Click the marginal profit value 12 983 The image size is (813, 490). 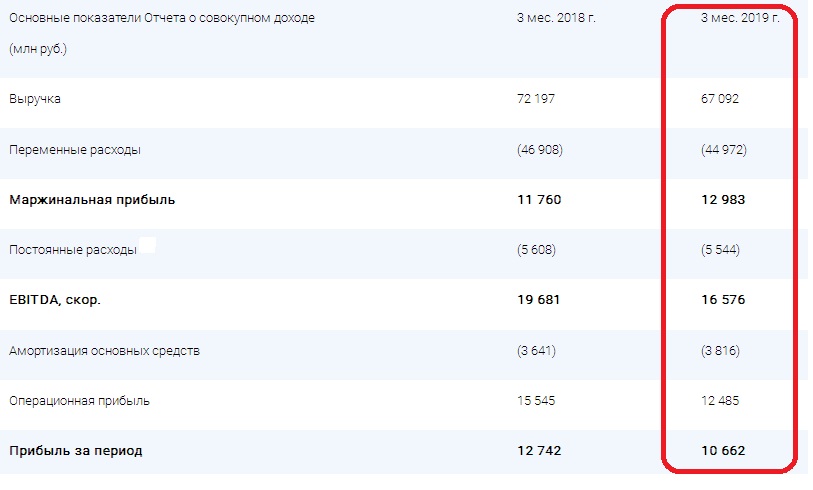coord(723,200)
